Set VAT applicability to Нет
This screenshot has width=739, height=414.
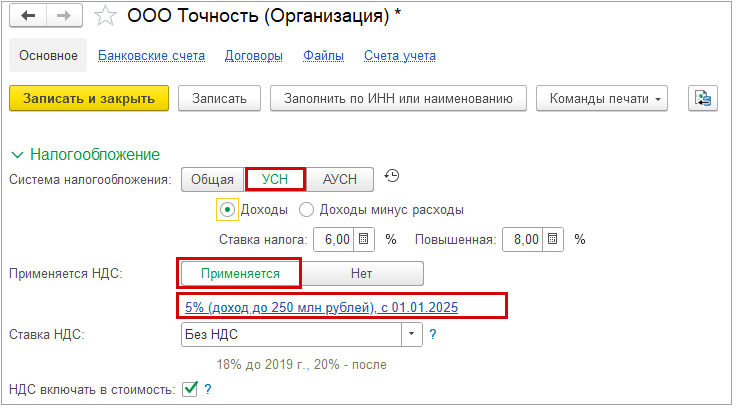361,273
